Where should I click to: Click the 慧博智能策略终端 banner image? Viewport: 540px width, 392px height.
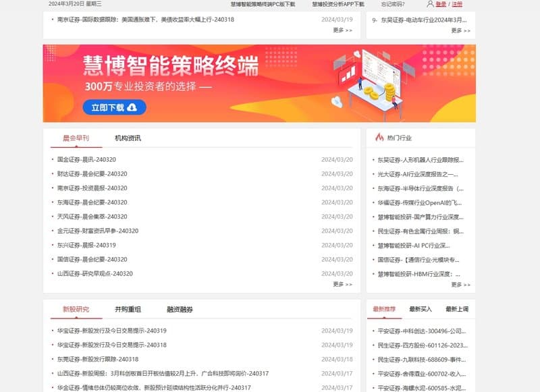[259, 83]
